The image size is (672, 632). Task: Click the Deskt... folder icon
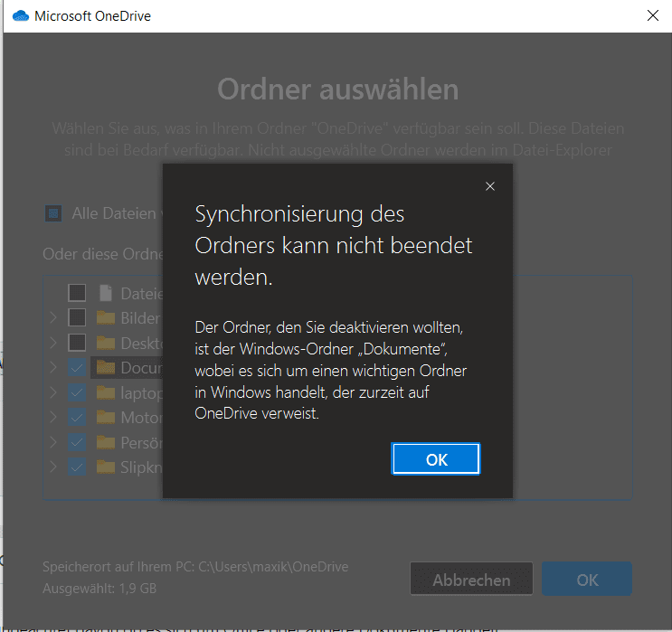pyautogui.click(x=106, y=343)
